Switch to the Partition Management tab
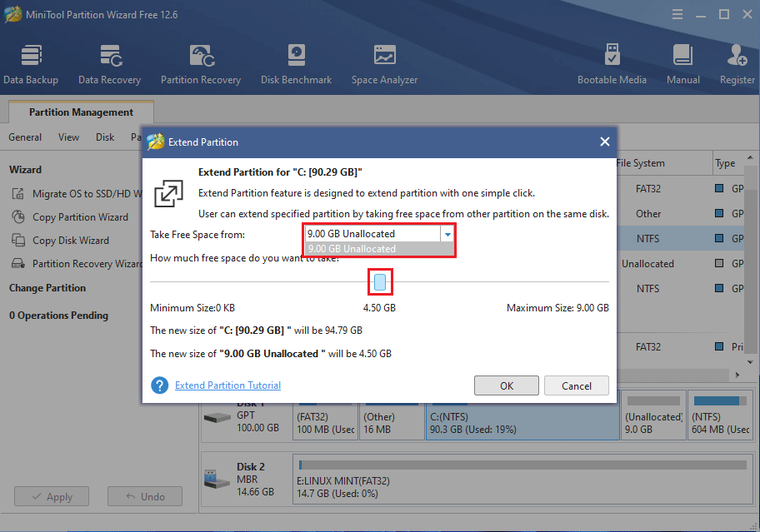Image resolution: width=760 pixels, height=532 pixels. (x=81, y=112)
